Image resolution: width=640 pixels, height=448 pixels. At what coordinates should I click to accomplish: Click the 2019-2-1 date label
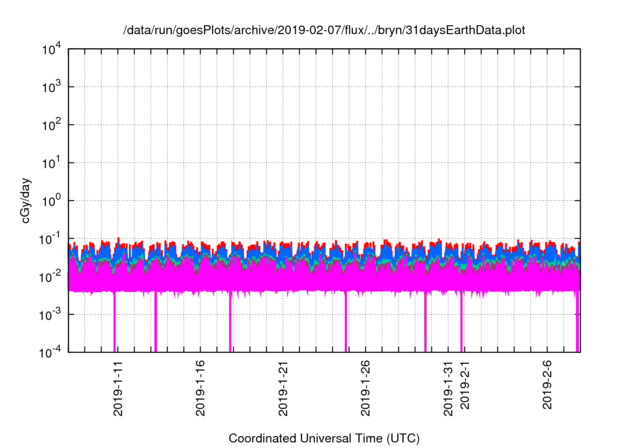tap(464, 385)
